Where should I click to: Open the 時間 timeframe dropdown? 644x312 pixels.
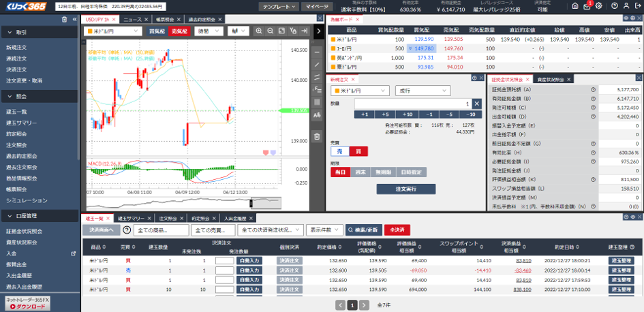(x=209, y=31)
